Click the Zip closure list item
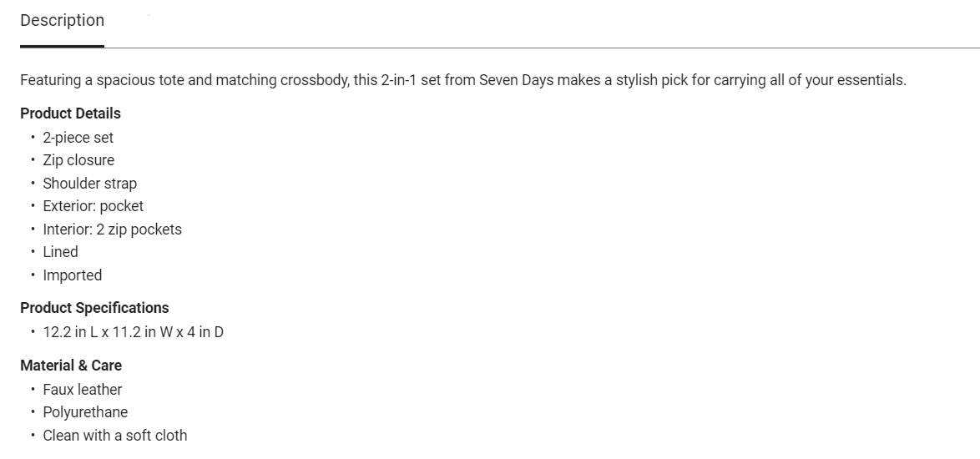The image size is (980, 459). pos(78,160)
